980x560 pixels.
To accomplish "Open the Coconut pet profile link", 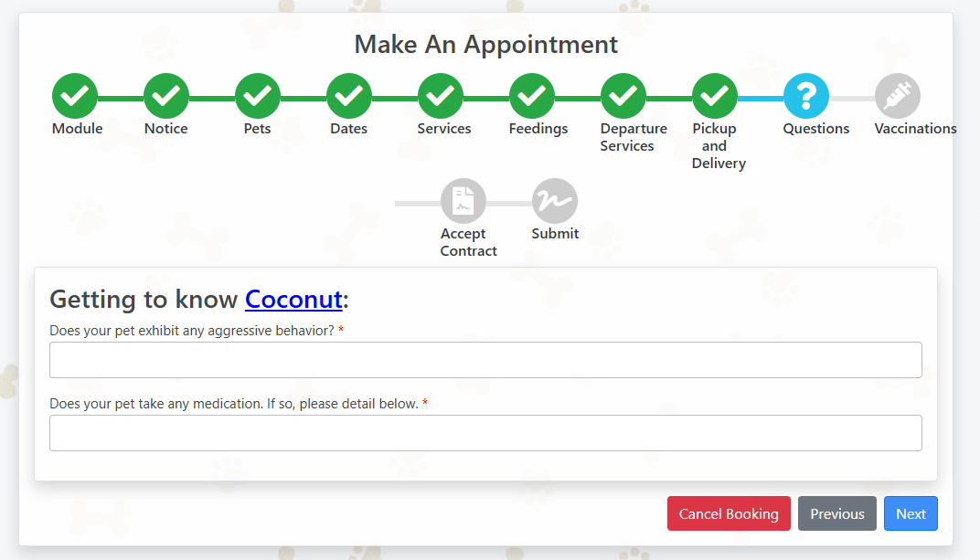I will click(x=293, y=300).
